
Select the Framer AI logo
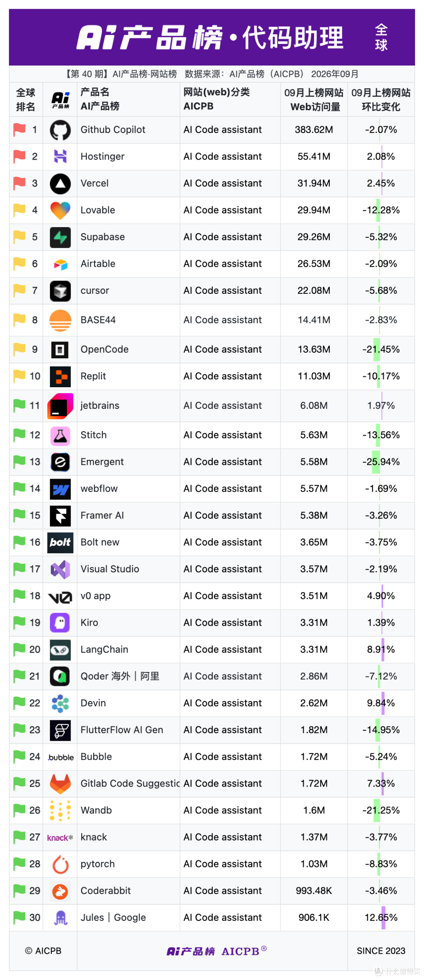coord(60,516)
